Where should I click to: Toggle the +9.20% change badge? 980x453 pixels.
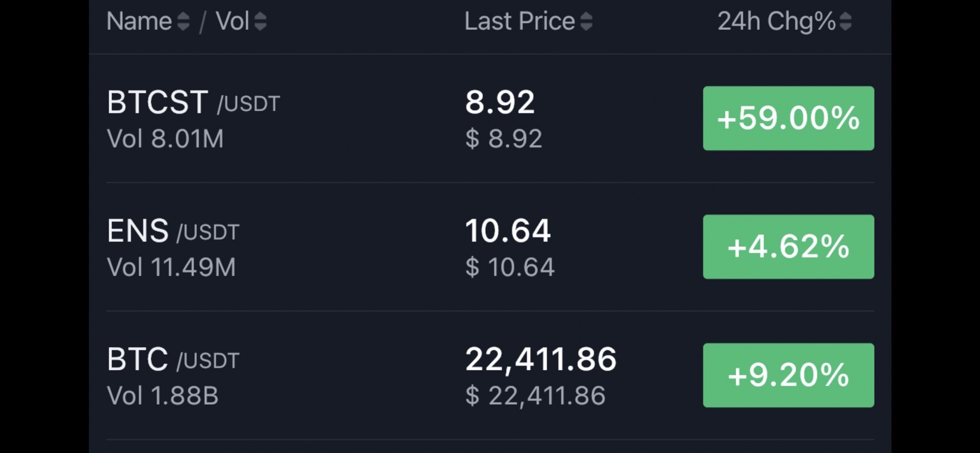(788, 375)
